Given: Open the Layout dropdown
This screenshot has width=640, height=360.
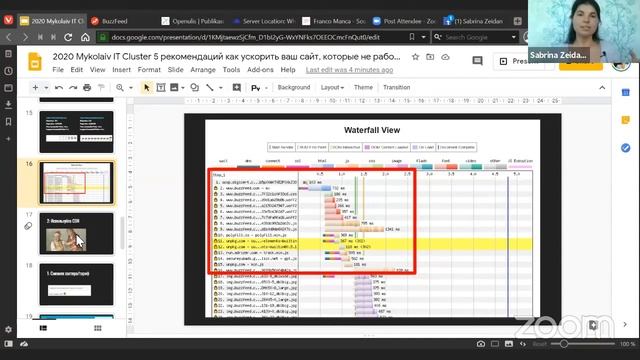Looking at the screenshot, I should [332, 87].
